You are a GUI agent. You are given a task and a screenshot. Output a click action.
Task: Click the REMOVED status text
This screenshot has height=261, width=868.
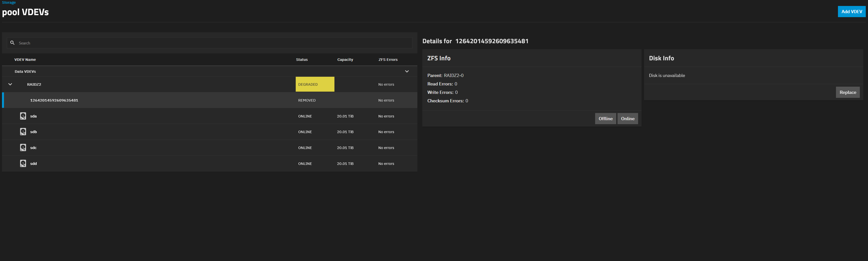click(307, 101)
